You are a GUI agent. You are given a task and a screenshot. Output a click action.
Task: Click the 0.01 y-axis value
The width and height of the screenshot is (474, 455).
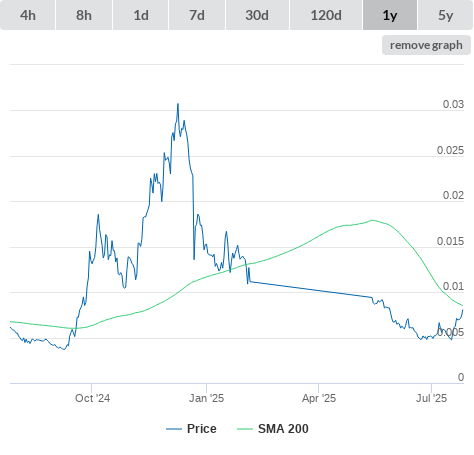coord(453,286)
